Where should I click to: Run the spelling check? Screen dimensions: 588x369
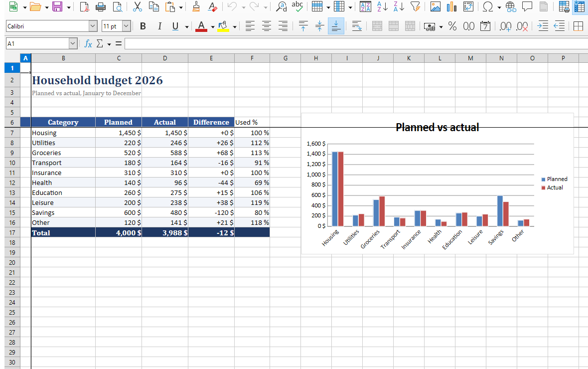(x=297, y=6)
